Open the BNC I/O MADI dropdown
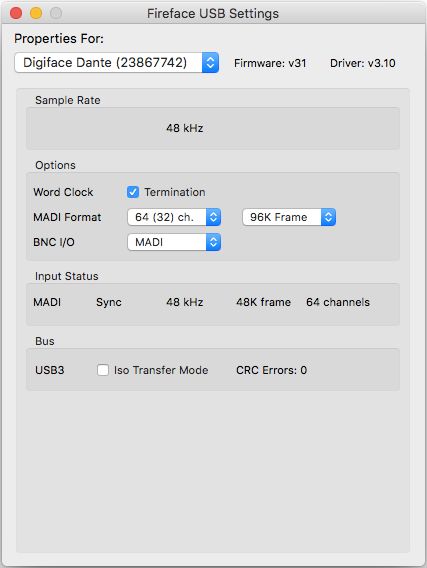The image size is (427, 568). 174,242
